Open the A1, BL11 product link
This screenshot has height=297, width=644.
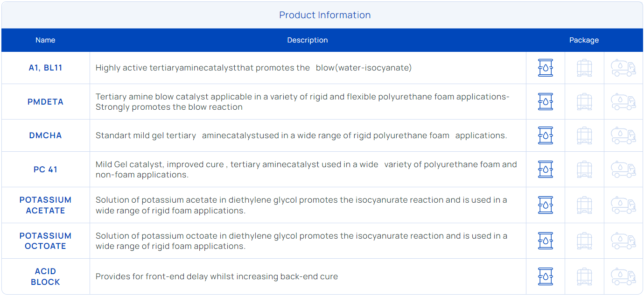point(45,68)
